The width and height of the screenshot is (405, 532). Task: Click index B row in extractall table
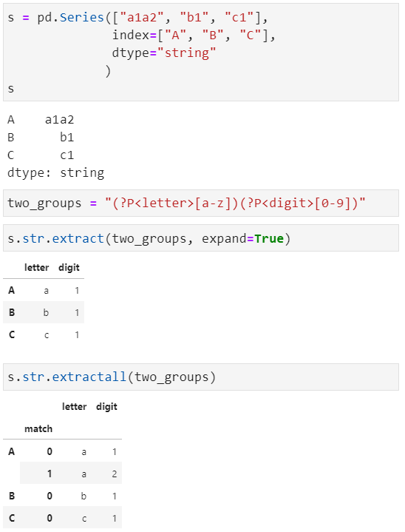(62, 496)
